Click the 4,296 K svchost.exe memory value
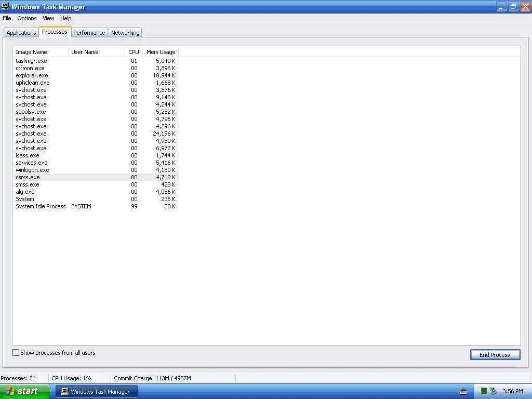Screen dimensions: 532x399 (x=166, y=126)
